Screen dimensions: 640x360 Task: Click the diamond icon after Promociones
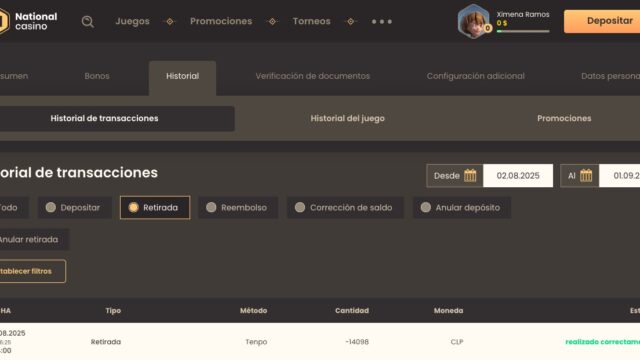pyautogui.click(x=273, y=21)
